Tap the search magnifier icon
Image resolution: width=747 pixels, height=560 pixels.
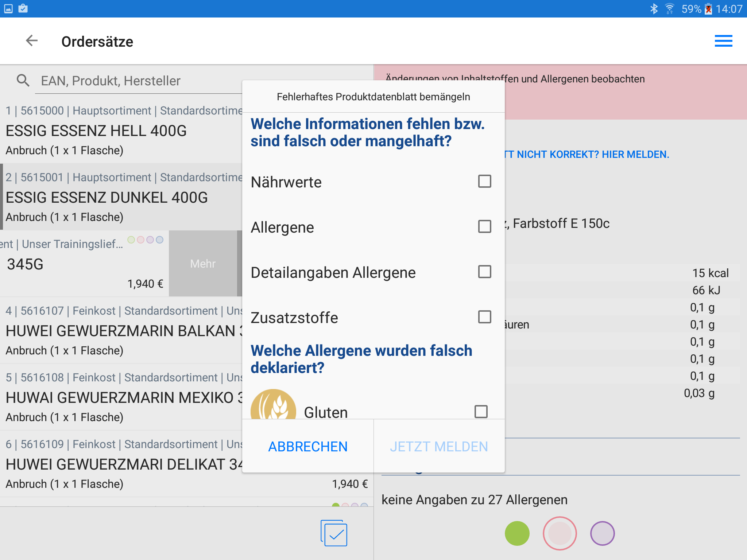pyautogui.click(x=23, y=80)
